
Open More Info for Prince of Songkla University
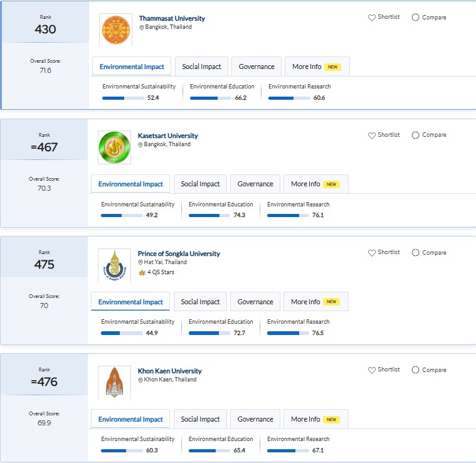click(x=315, y=302)
